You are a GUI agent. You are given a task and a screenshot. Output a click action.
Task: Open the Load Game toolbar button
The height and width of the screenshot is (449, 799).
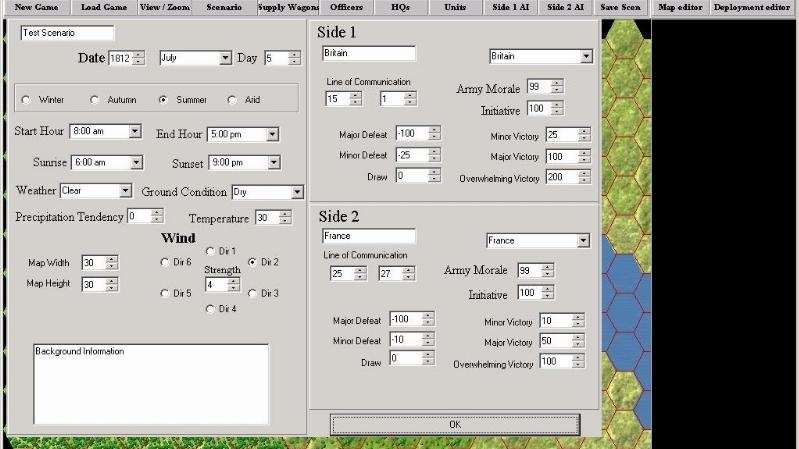pos(103,7)
